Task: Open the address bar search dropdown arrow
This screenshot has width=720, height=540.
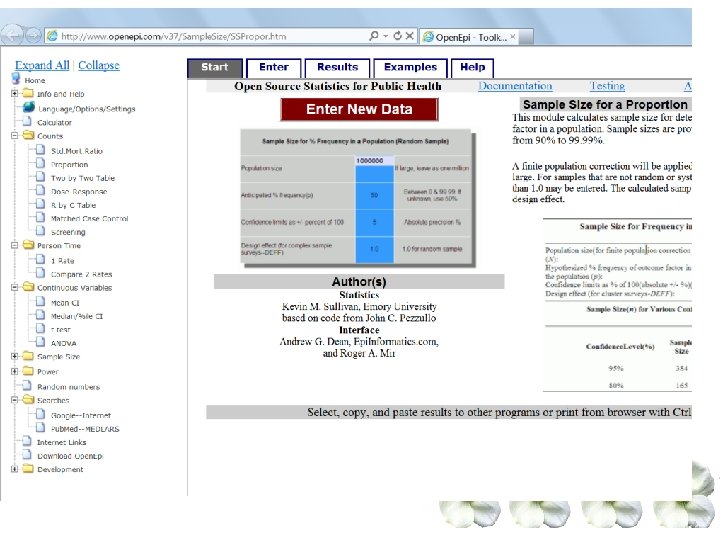Action: coord(386,36)
